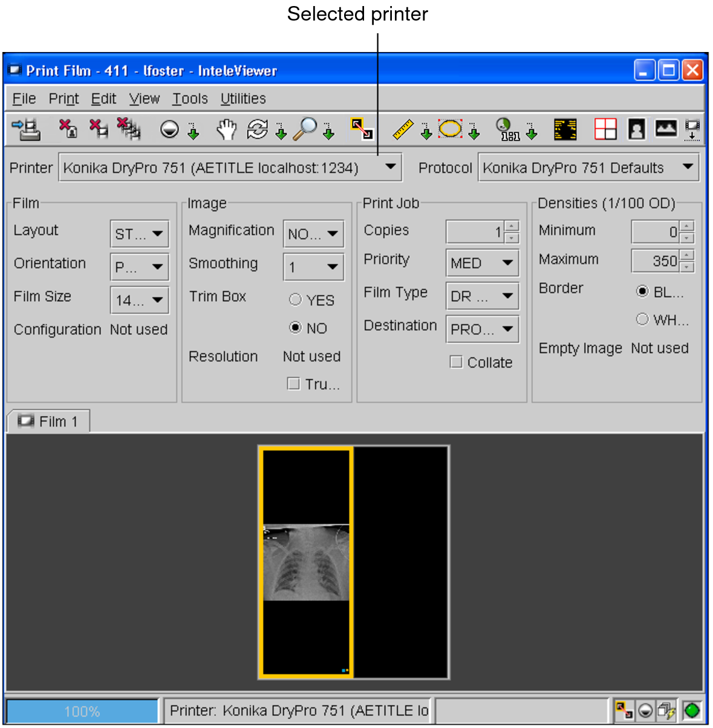The height and width of the screenshot is (728, 713).
Task: Enable the Collate checkbox
Action: pos(457,362)
